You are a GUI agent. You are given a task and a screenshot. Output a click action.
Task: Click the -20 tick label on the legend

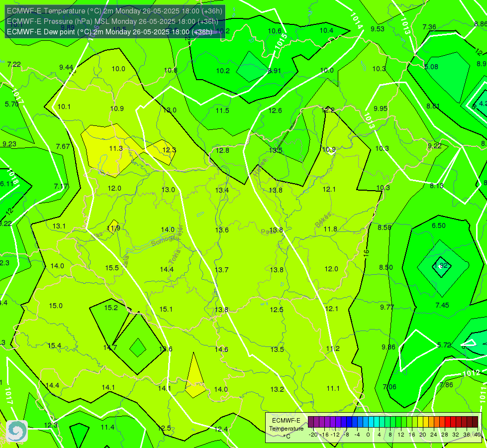pos(313,435)
